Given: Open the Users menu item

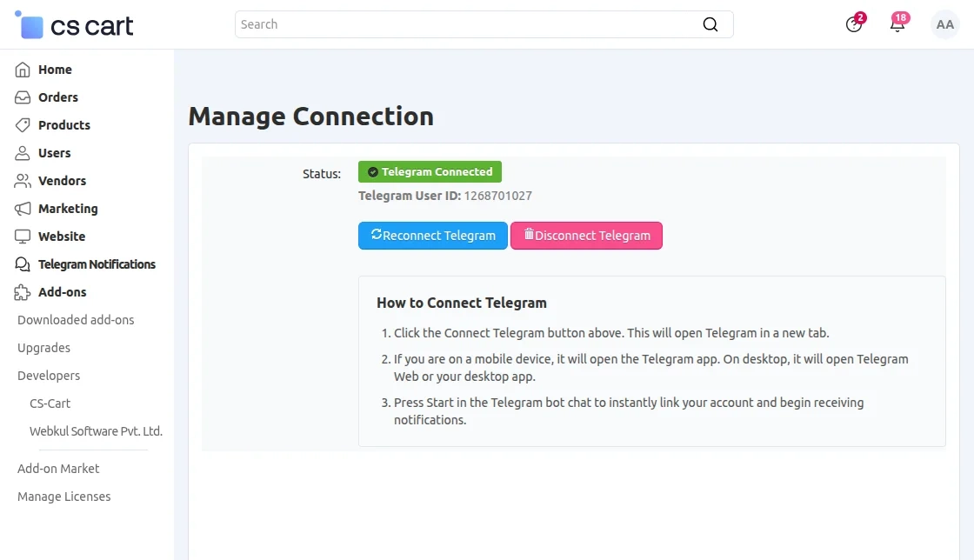Looking at the screenshot, I should pos(55,153).
